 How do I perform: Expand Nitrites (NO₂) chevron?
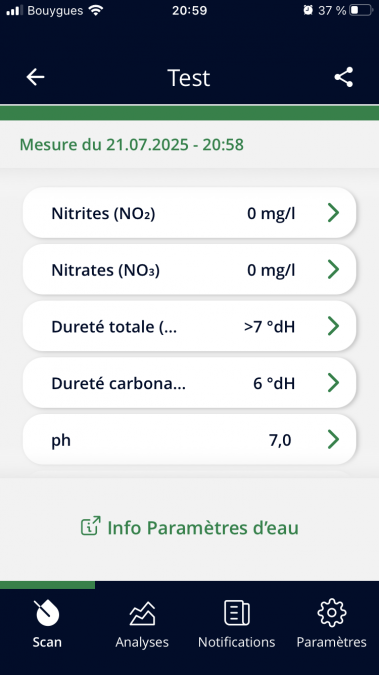coord(333,213)
